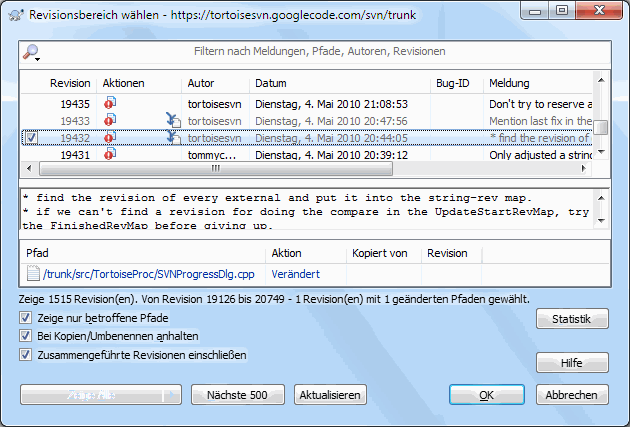Screen dimensions: 630x427
Task: Sort by the Autor column header
Action: click(x=215, y=83)
